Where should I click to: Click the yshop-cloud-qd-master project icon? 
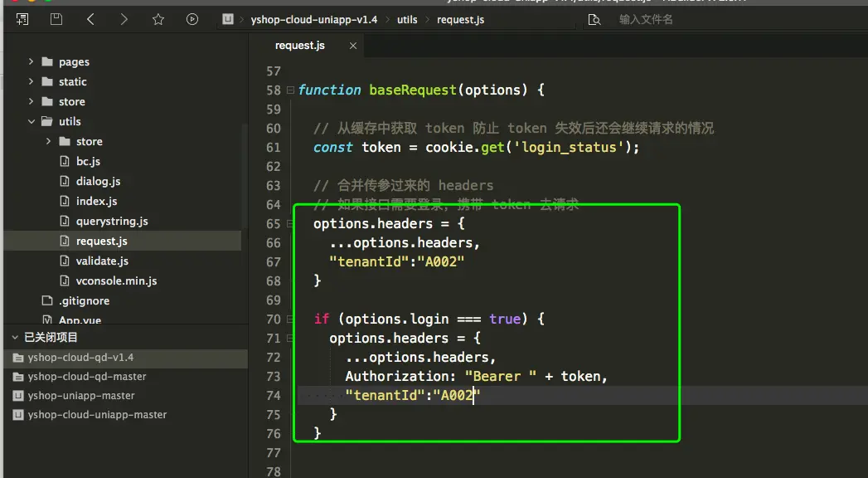(18, 377)
